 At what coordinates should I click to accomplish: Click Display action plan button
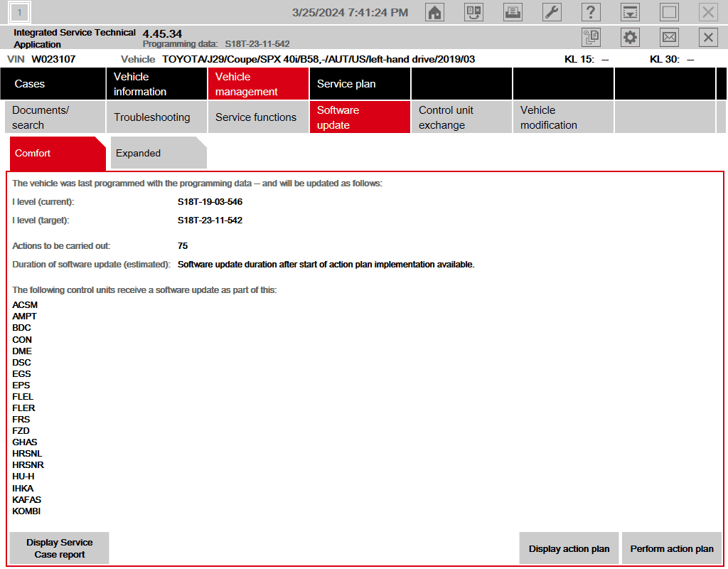point(569,548)
